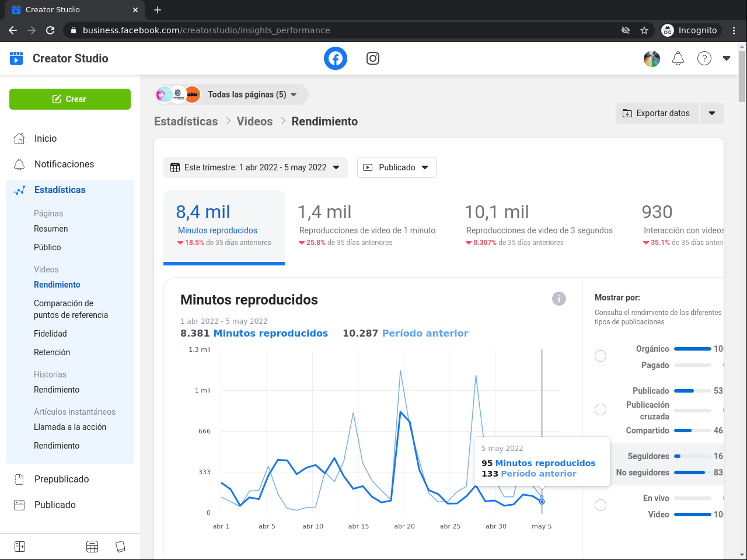Click the Facebook logo icon
The width and height of the screenshot is (747, 560).
pyautogui.click(x=336, y=58)
